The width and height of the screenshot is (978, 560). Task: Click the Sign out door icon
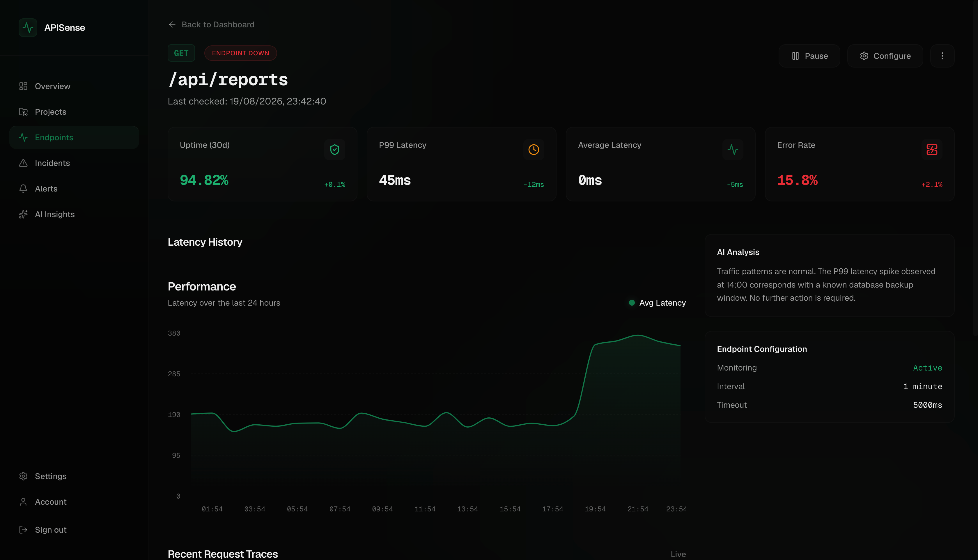click(23, 530)
